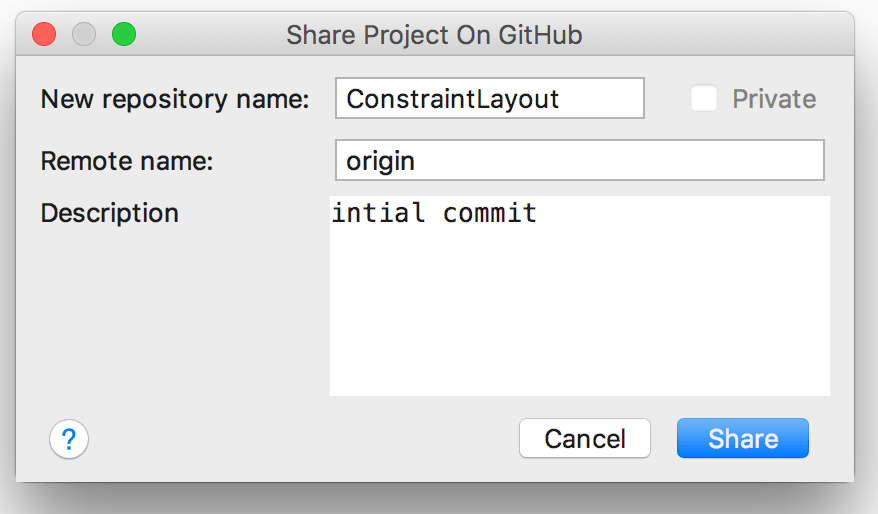The image size is (878, 514).
Task: Click into the Description text area
Action: tap(580, 296)
